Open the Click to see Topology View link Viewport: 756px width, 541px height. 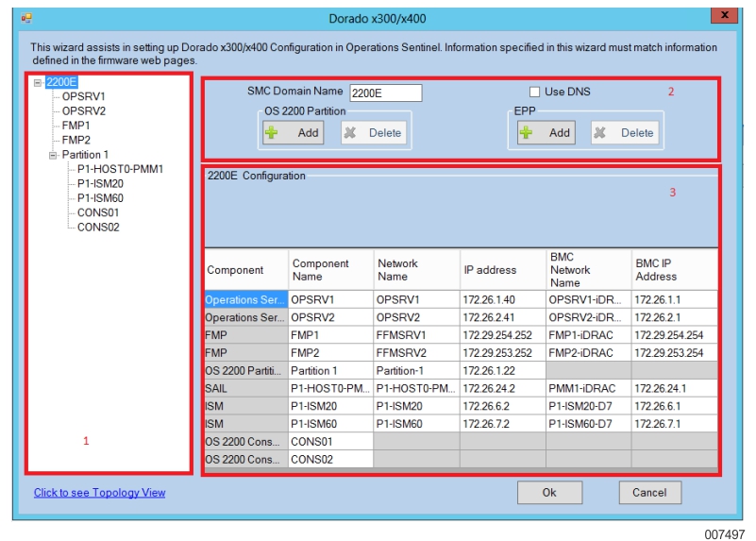tap(99, 492)
